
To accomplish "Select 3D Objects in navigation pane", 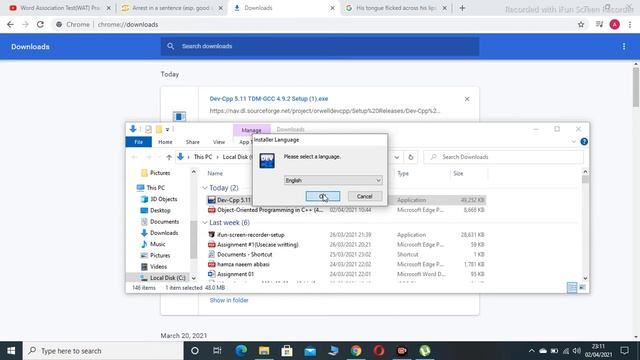I will (x=159, y=199).
